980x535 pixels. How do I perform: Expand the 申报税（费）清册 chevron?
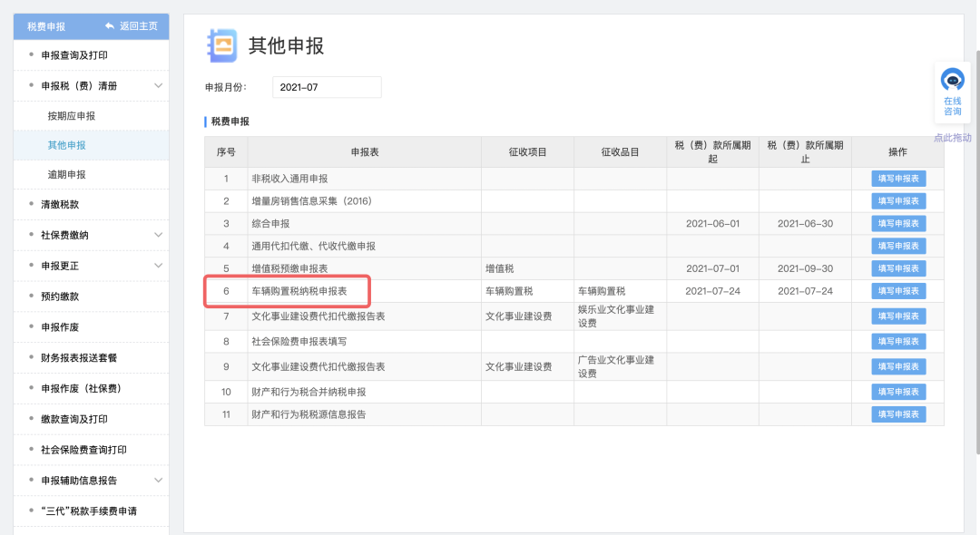pyautogui.click(x=158, y=85)
